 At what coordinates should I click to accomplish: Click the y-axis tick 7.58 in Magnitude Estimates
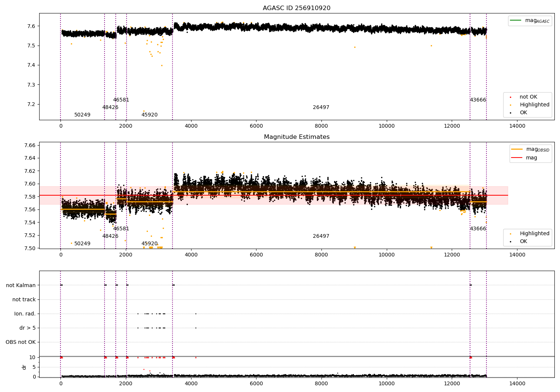[30, 197]
